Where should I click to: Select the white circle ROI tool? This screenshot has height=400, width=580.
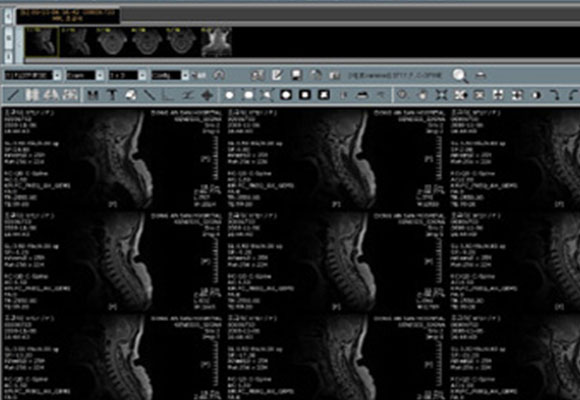point(230,95)
